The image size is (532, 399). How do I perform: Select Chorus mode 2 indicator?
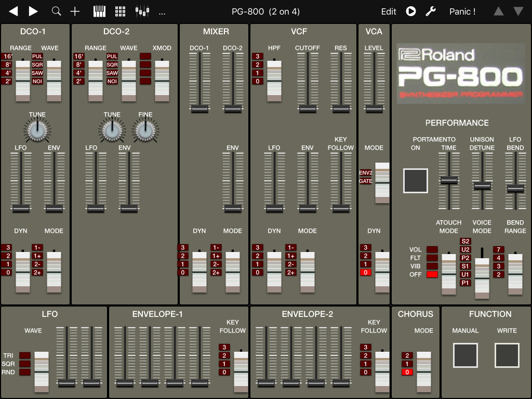407,355
